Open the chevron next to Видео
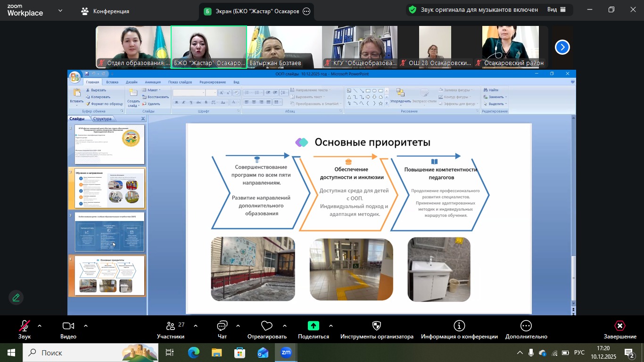The width and height of the screenshot is (644, 362). coord(85,325)
